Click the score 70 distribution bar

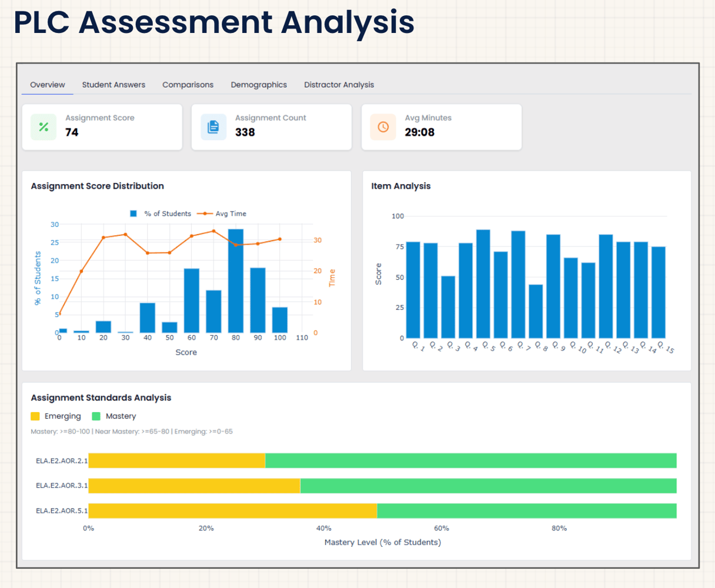pos(213,312)
